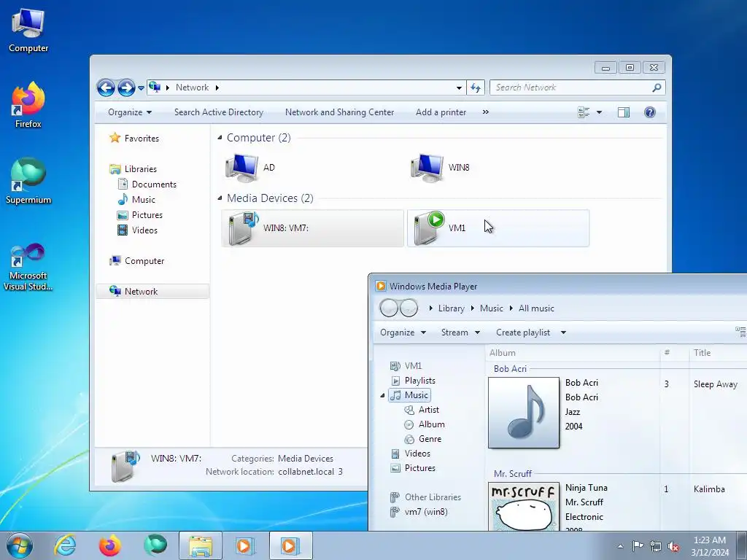Viewport: 747px width, 560px height.
Task: Go forward in the Network Explorer window
Action: pos(126,87)
